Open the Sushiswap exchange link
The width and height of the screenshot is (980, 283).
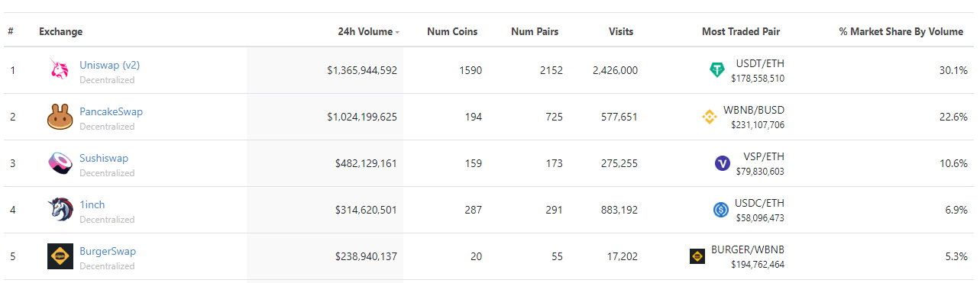104,158
